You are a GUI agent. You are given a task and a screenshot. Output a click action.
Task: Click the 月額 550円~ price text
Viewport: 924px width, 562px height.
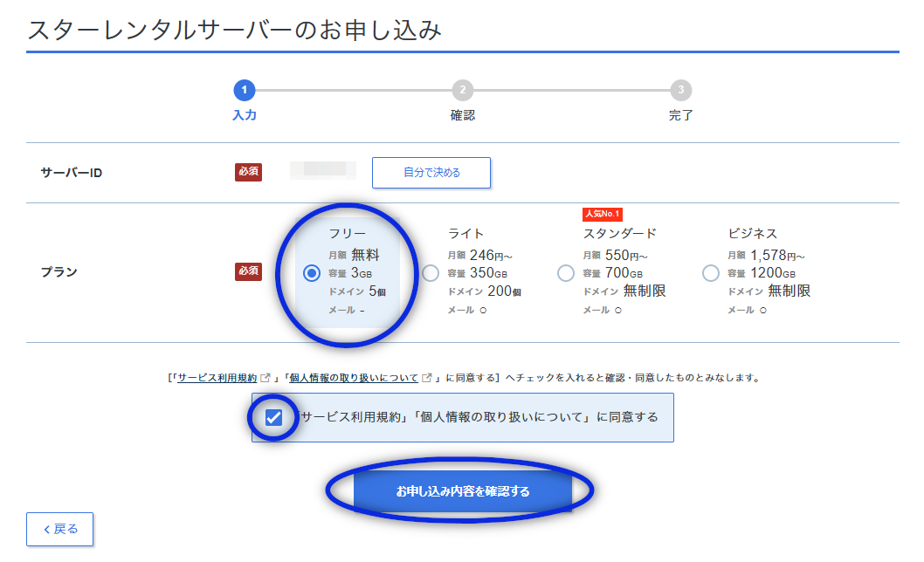point(615,255)
